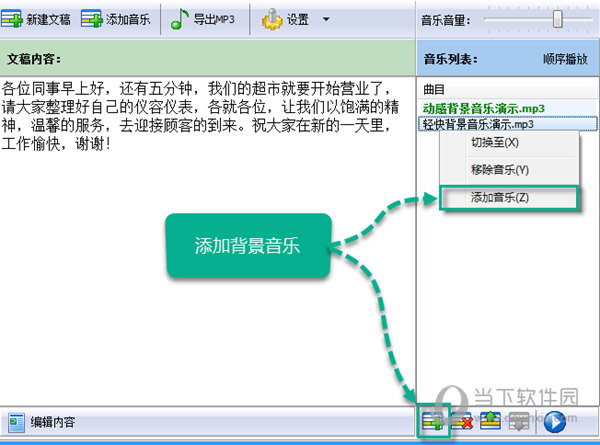600x445 pixels.
Task: Adjust the 音乐音量 slider handle
Action: [x=558, y=18]
